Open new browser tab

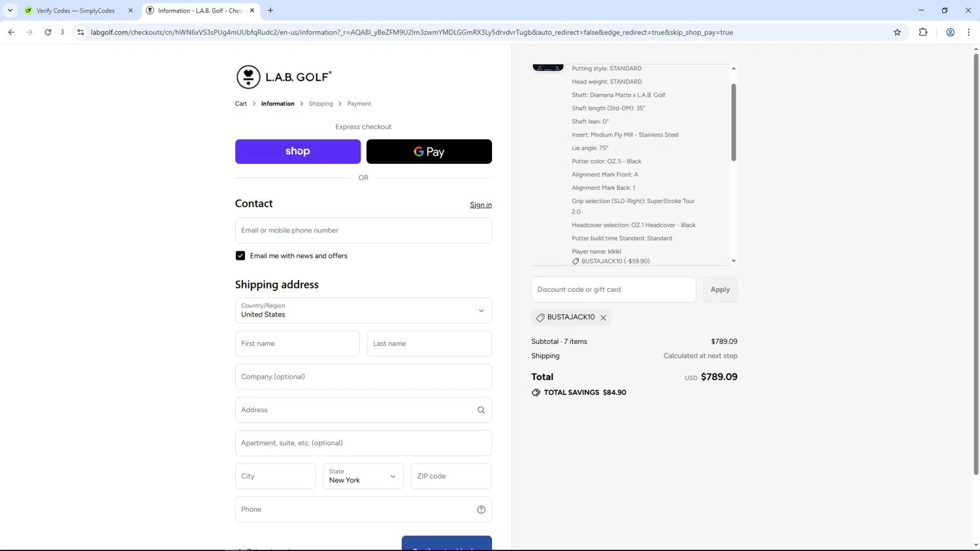[x=270, y=10]
